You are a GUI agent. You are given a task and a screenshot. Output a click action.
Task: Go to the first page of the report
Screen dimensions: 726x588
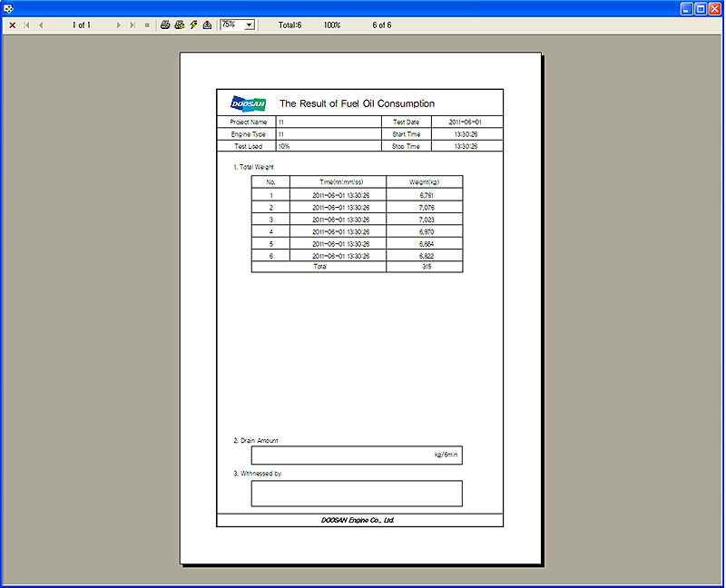point(26,25)
